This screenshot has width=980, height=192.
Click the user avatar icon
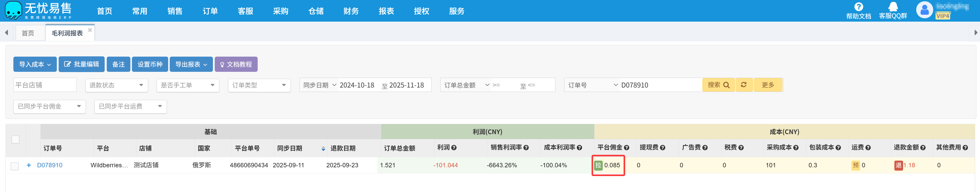[924, 10]
